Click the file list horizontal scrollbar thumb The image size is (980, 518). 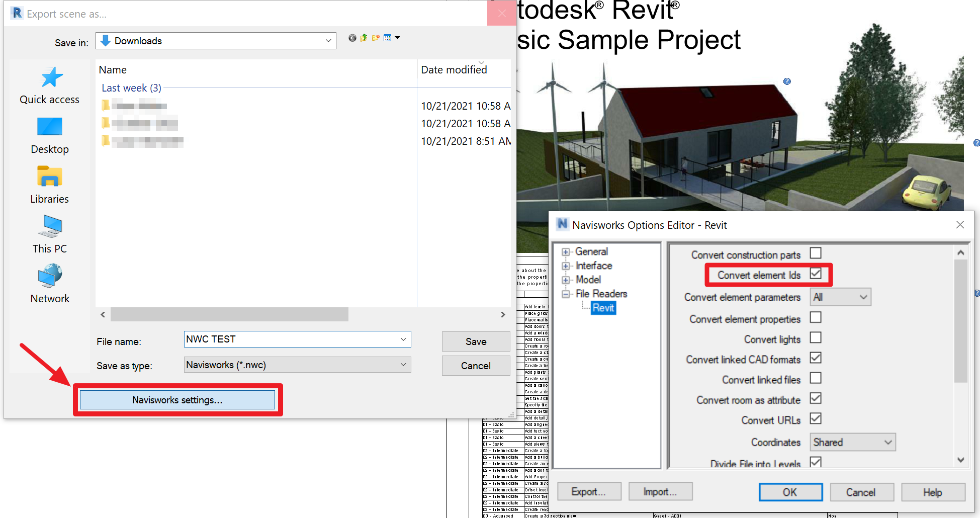click(229, 314)
